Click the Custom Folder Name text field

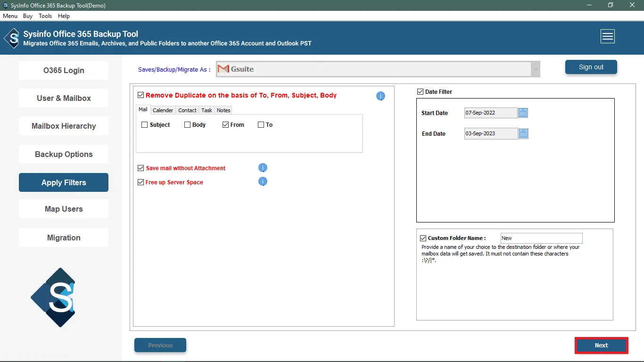click(541, 239)
